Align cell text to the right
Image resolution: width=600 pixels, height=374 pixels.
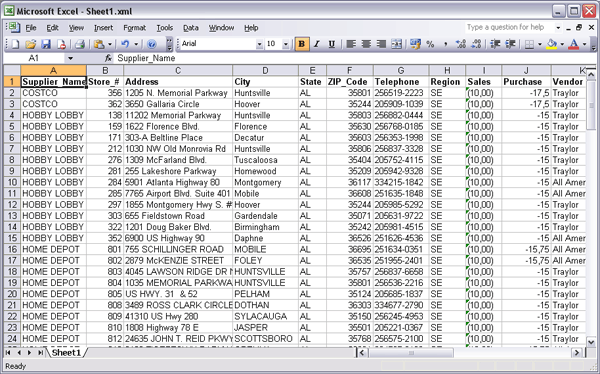tap(381, 44)
